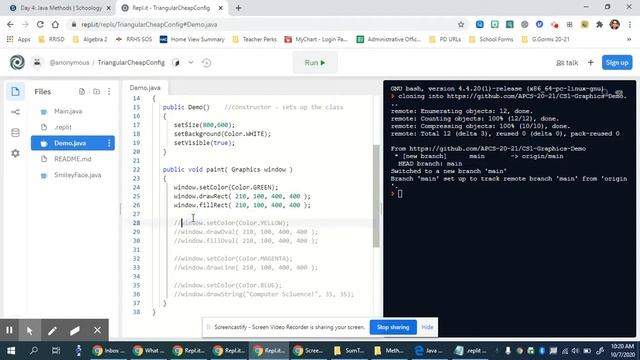Open Java Edge window on taskbar
Viewport: 640px width, 360px height.
coord(427,351)
